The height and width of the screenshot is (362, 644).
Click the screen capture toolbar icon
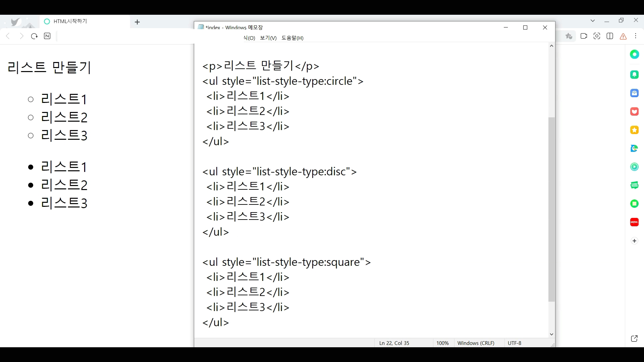[x=597, y=36]
